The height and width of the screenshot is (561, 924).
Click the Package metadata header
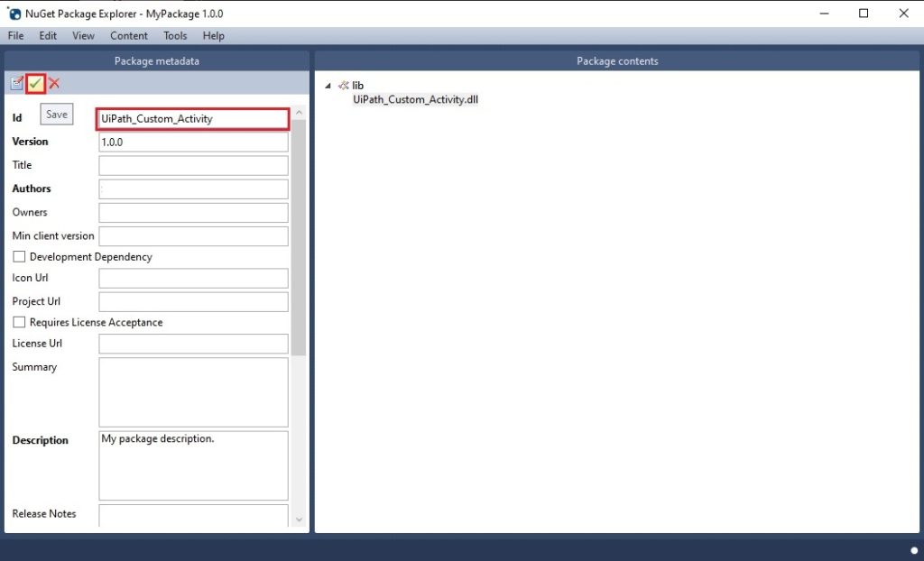click(x=157, y=60)
